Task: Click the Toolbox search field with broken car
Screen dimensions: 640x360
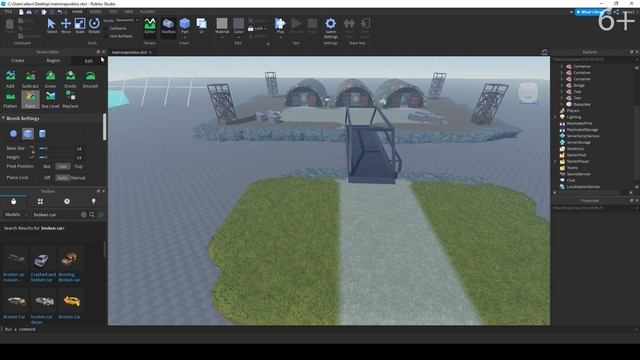Action: [x=56, y=215]
